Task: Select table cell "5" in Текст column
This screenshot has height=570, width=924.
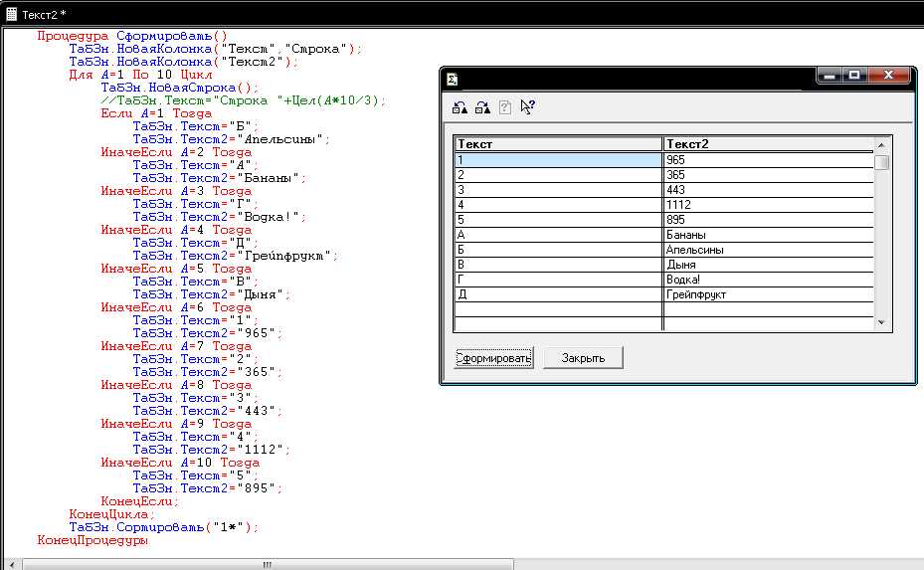Action: pyautogui.click(x=559, y=220)
